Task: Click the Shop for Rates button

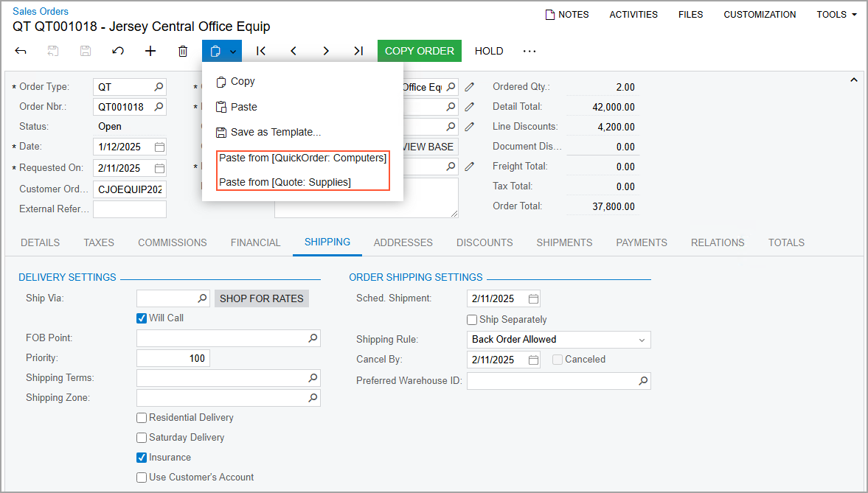Action: 262,298
